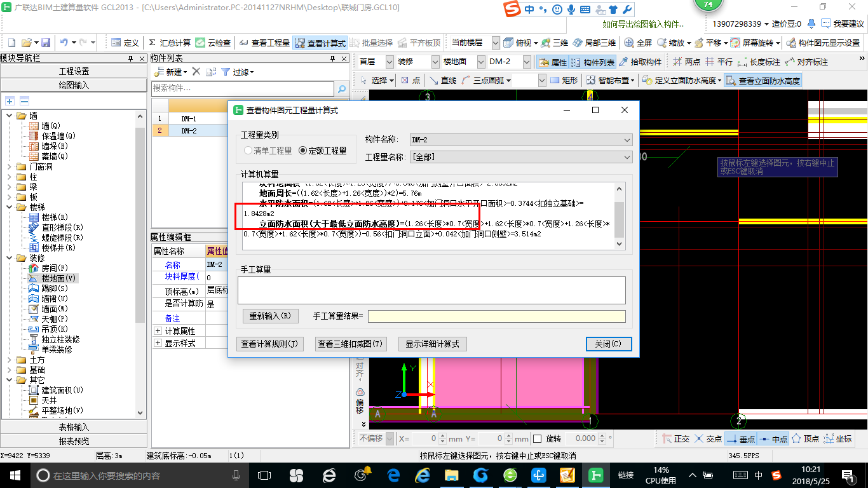
Task: Choose the 点 point drawing tool
Action: [x=410, y=81]
